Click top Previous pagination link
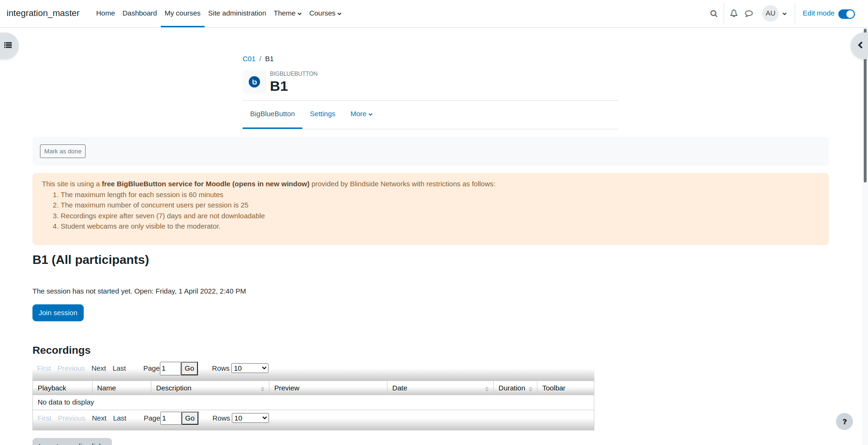Screen dimensions: 868x445 (71, 368)
